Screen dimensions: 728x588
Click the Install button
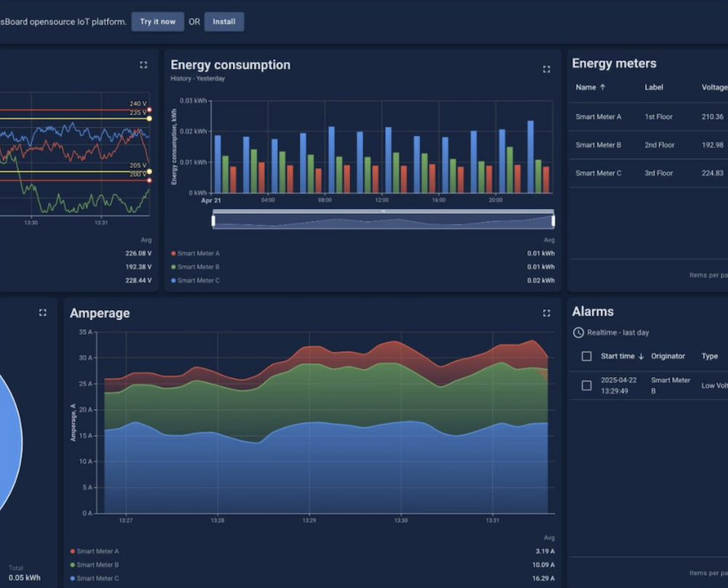click(x=223, y=22)
